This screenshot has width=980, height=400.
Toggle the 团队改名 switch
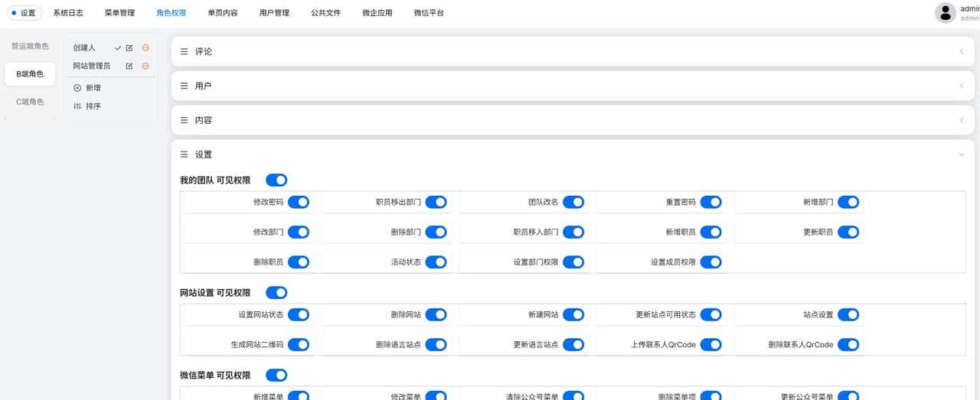coord(573,202)
